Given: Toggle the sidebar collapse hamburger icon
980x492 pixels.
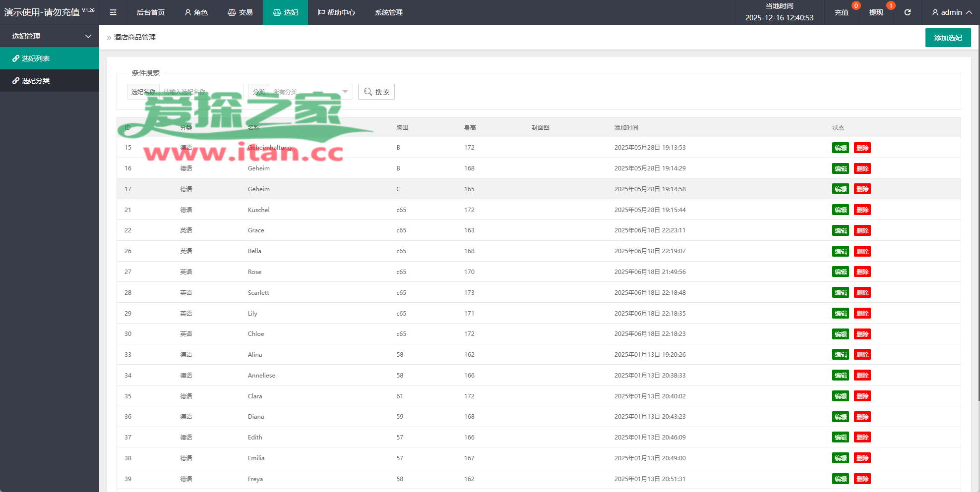Looking at the screenshot, I should 113,12.
